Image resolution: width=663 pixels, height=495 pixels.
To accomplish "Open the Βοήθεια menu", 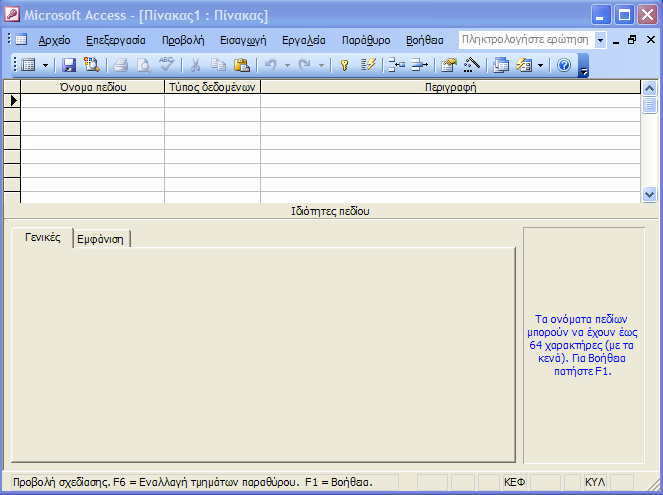I will point(425,40).
